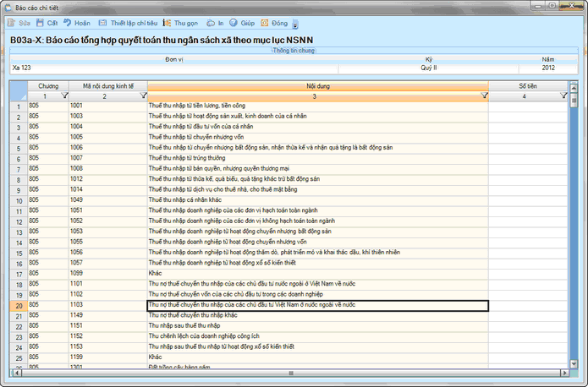The width and height of the screenshot is (588, 387).
Task: Open the filter on column 2 Mã nội dung
Action: [x=143, y=95]
